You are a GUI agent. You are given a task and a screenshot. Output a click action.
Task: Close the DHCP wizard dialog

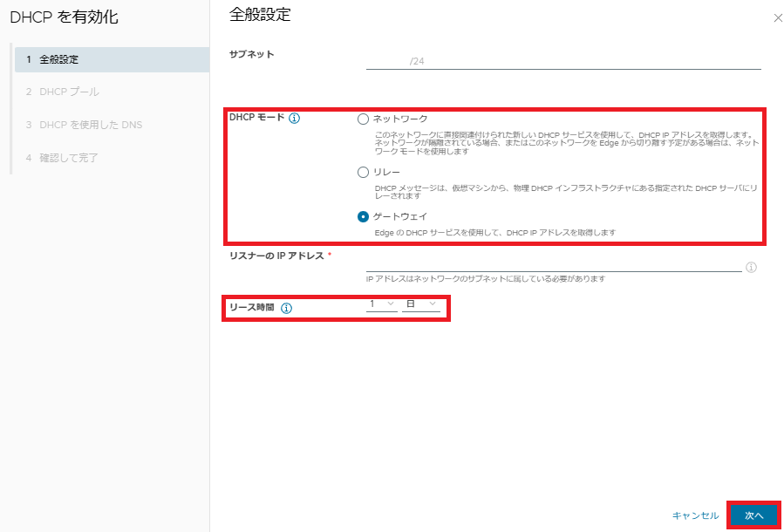tap(778, 18)
